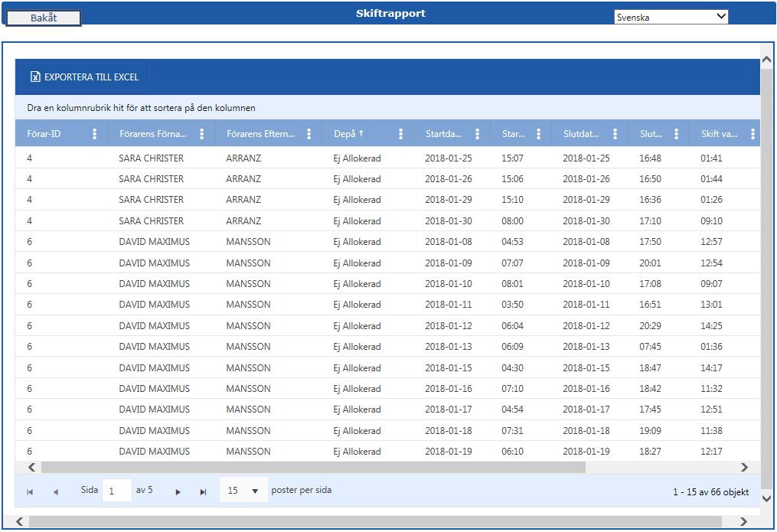Click Exportera till Excel button
Image resolution: width=777 pixels, height=532 pixels.
point(84,77)
